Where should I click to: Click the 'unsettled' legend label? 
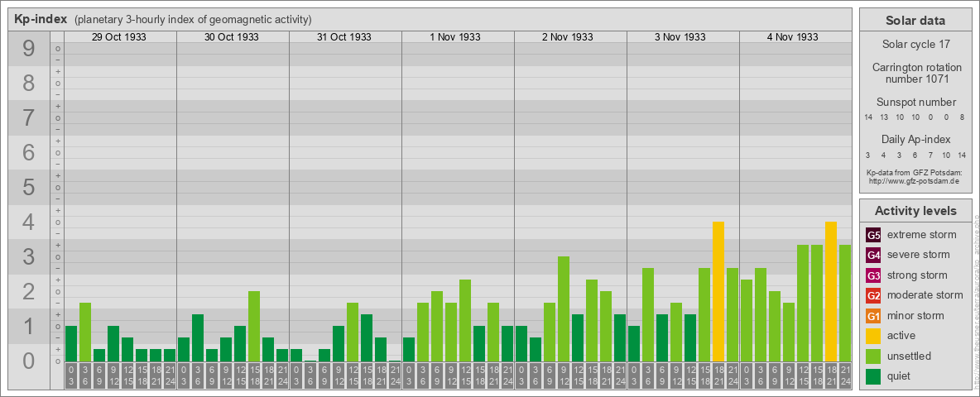(909, 356)
